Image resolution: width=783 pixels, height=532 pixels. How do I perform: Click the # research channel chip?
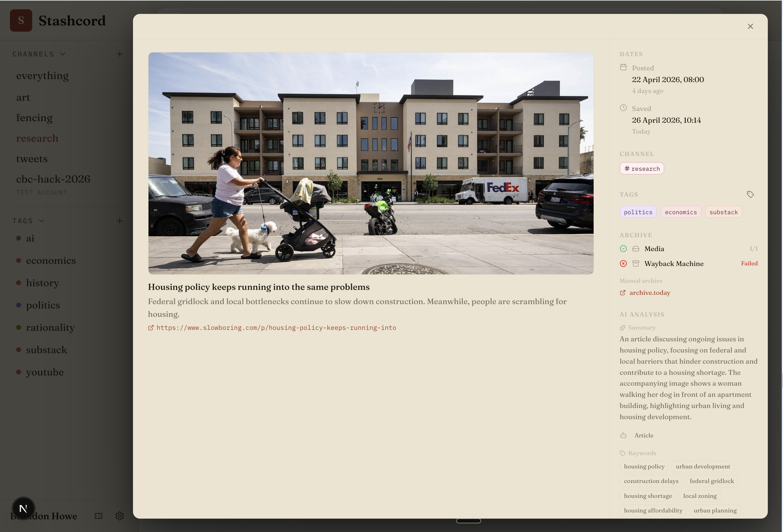coord(641,168)
